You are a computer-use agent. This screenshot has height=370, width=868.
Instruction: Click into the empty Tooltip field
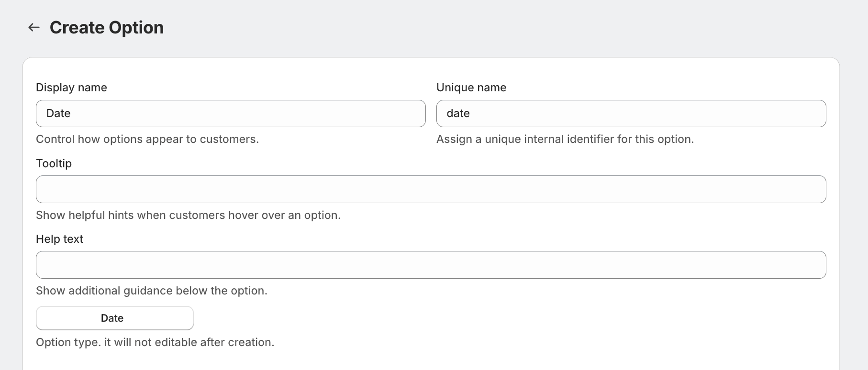(431, 189)
